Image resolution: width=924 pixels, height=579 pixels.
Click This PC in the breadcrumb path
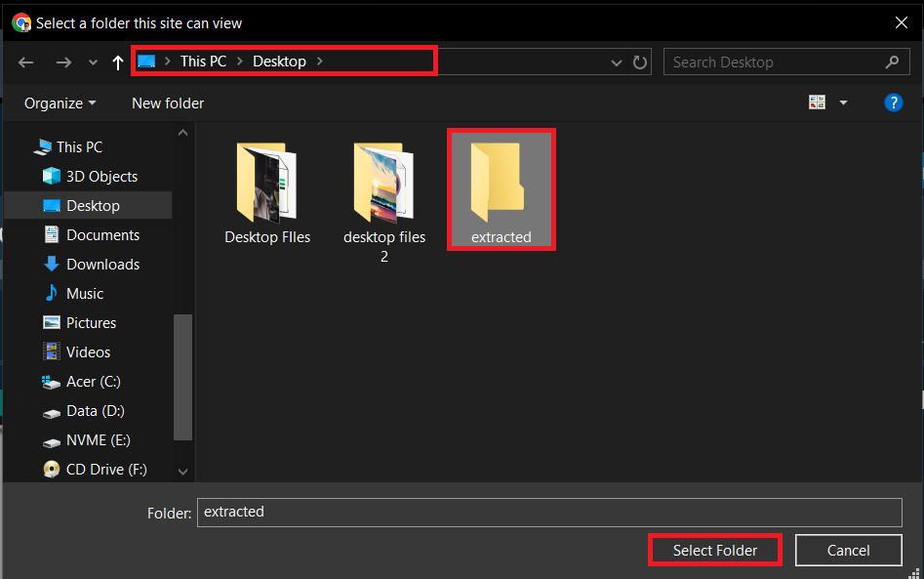click(x=202, y=61)
